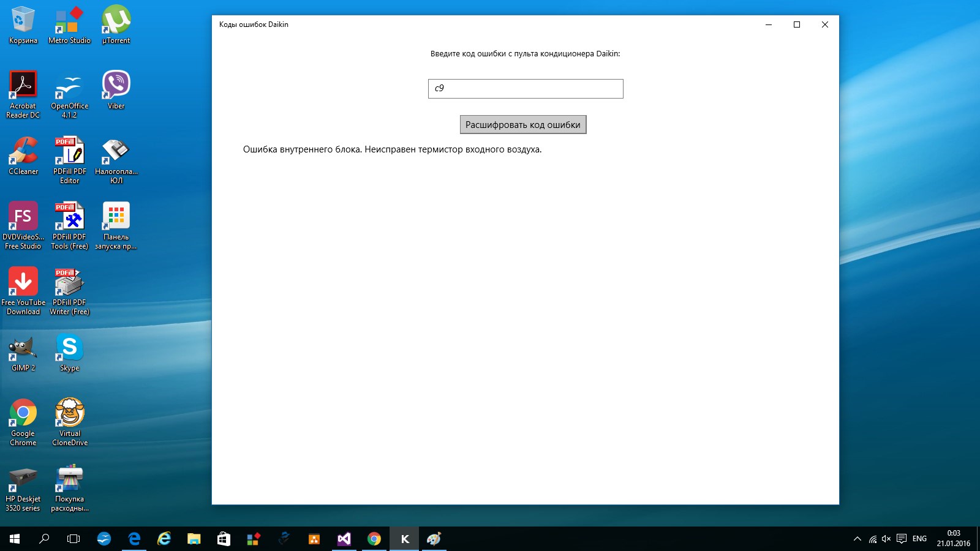Screen dimensions: 980x551
Task: Maximize the Коды ошибок Daikin window
Action: click(797, 24)
